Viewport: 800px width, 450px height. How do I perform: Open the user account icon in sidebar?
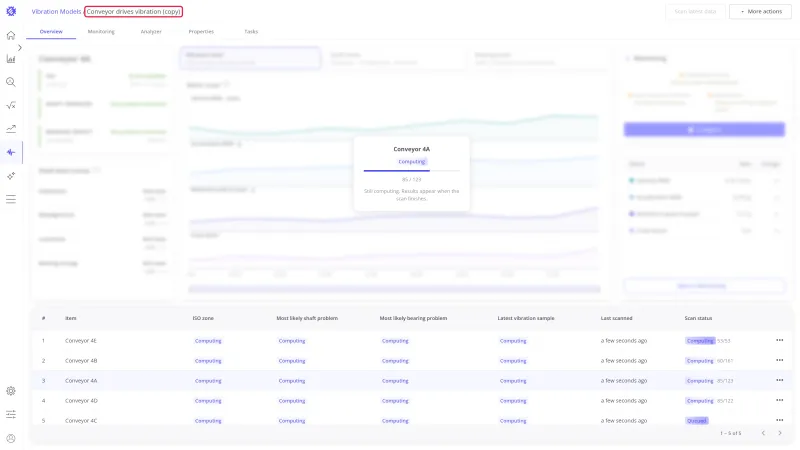coord(11,438)
